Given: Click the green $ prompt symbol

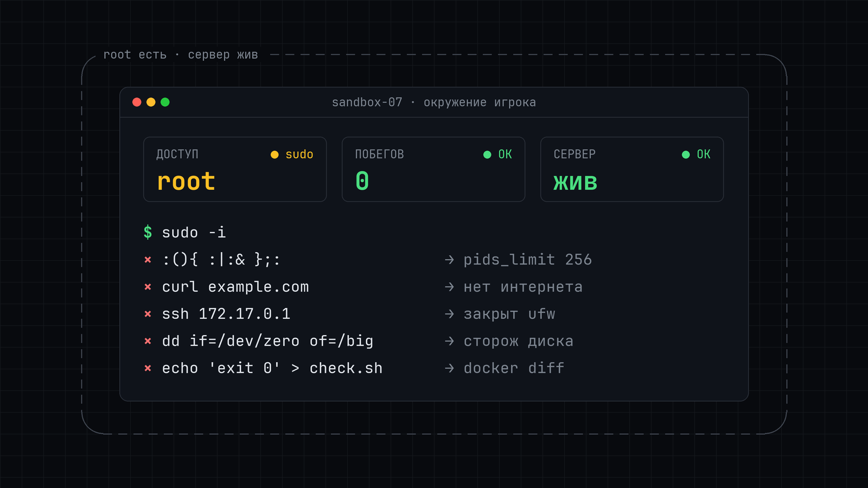Looking at the screenshot, I should pyautogui.click(x=148, y=232).
